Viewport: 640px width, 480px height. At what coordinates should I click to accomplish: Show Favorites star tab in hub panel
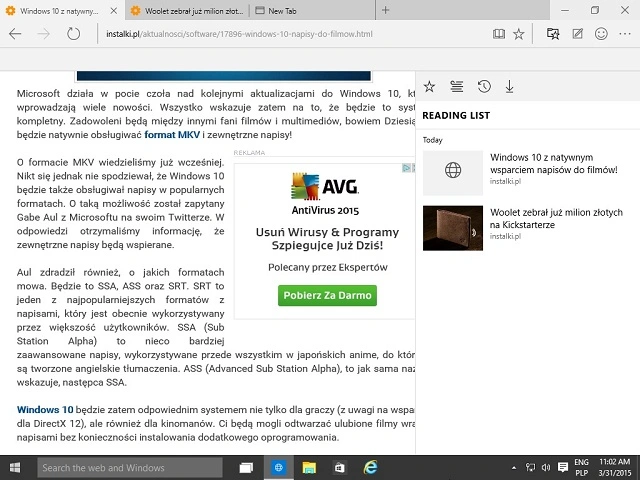430,87
